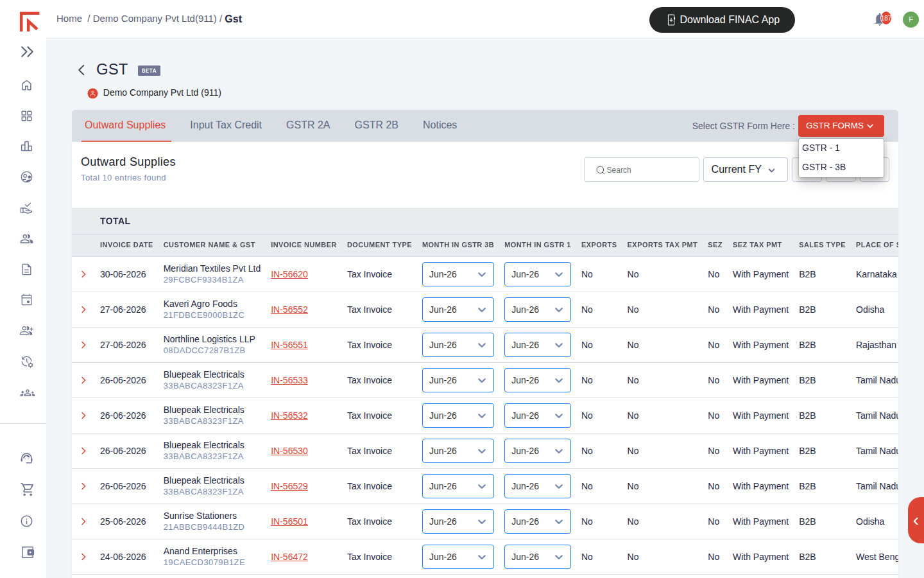Open the calendar sidebar icon
This screenshot has width=924, height=578.
coord(26,300)
